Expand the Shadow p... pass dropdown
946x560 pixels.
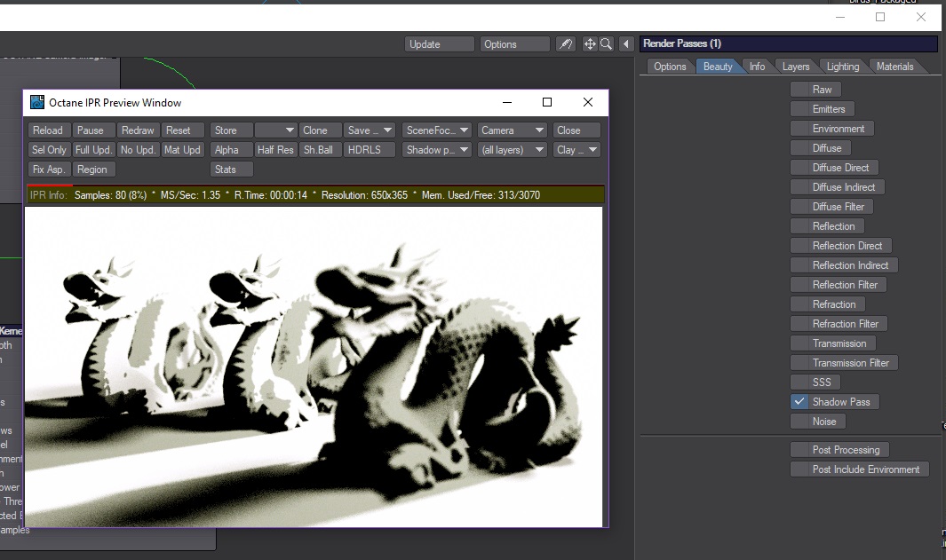click(x=436, y=149)
